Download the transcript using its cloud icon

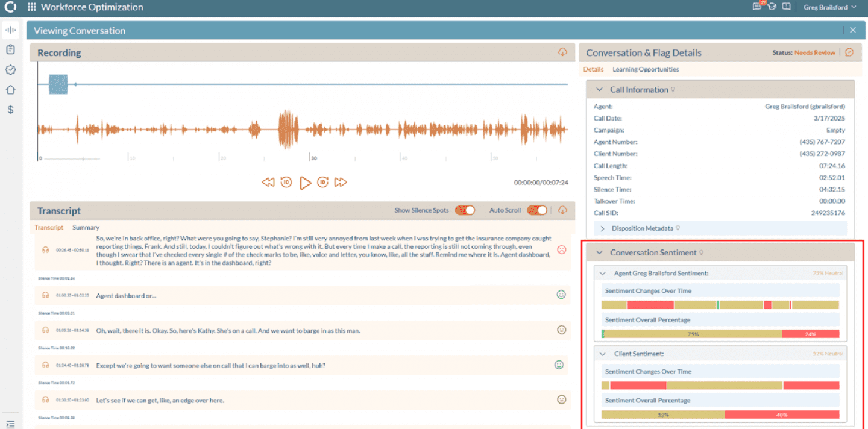(562, 210)
